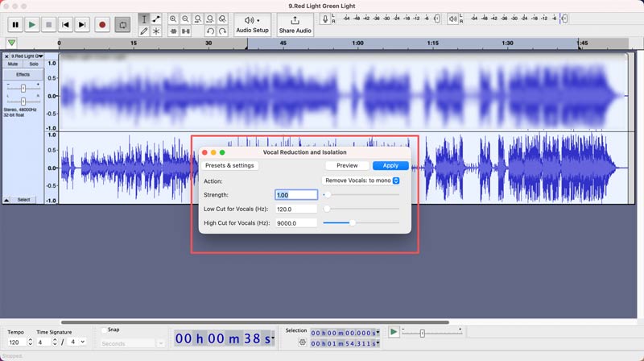Click the Strength value field

(296, 195)
